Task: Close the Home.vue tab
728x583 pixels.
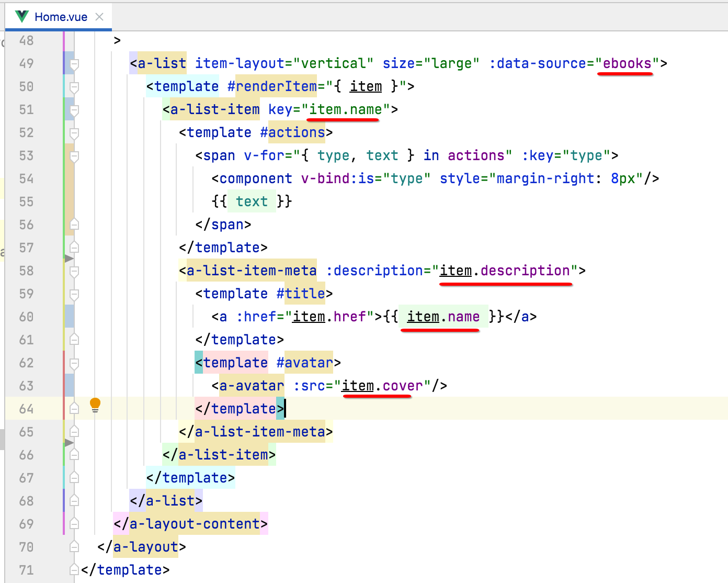Action: pyautogui.click(x=99, y=17)
